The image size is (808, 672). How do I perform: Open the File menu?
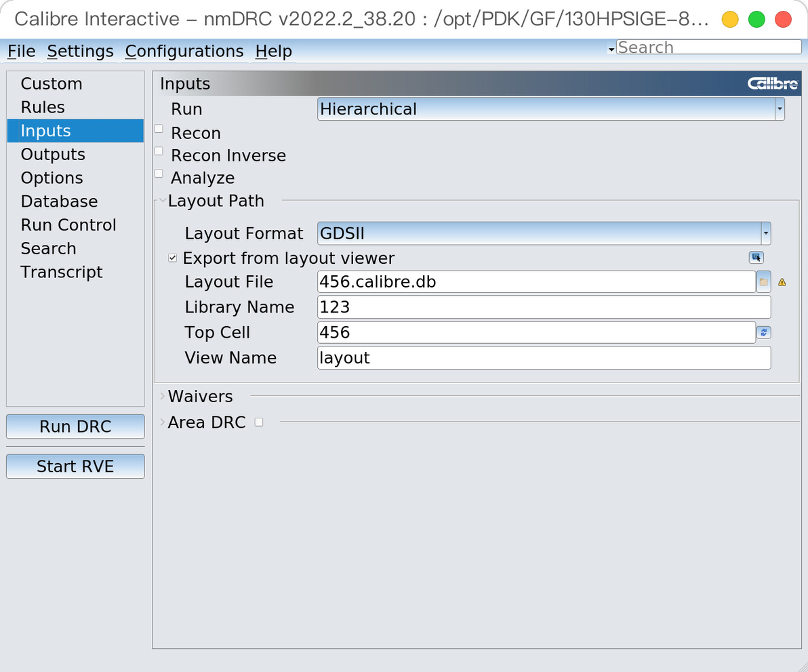coord(22,51)
